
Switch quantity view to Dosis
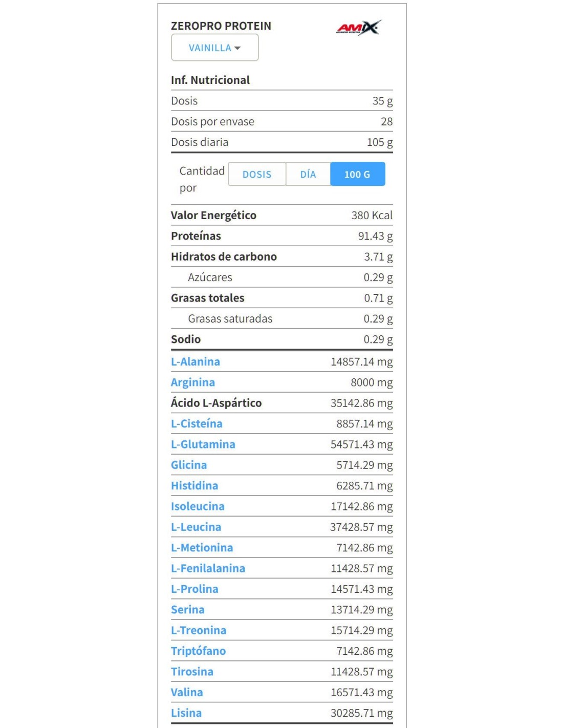coord(257,174)
